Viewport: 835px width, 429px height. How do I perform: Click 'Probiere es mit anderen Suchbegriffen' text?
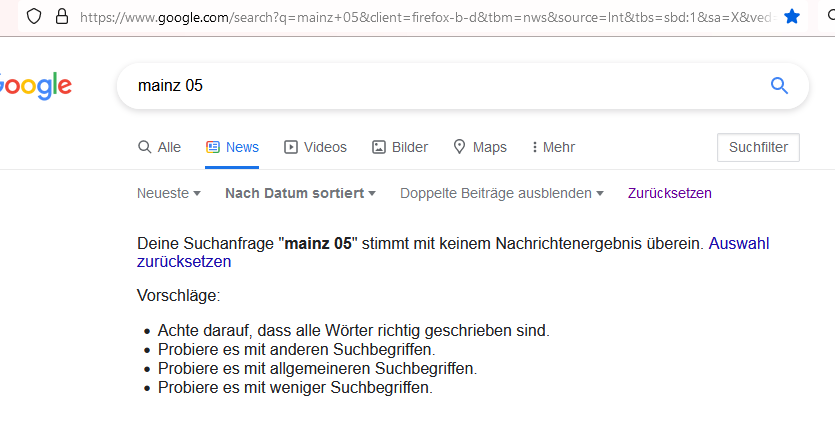click(x=297, y=350)
